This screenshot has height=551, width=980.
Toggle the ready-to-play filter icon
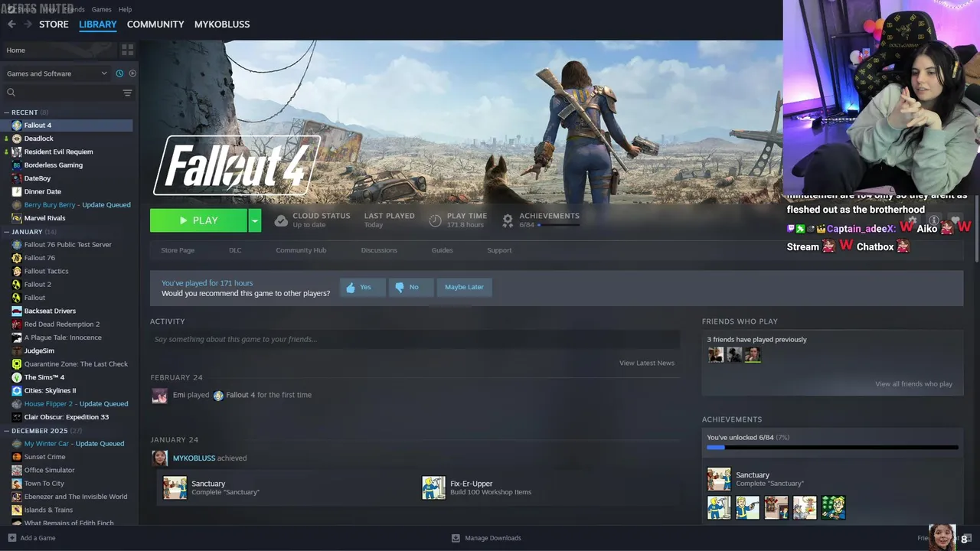[x=132, y=73]
